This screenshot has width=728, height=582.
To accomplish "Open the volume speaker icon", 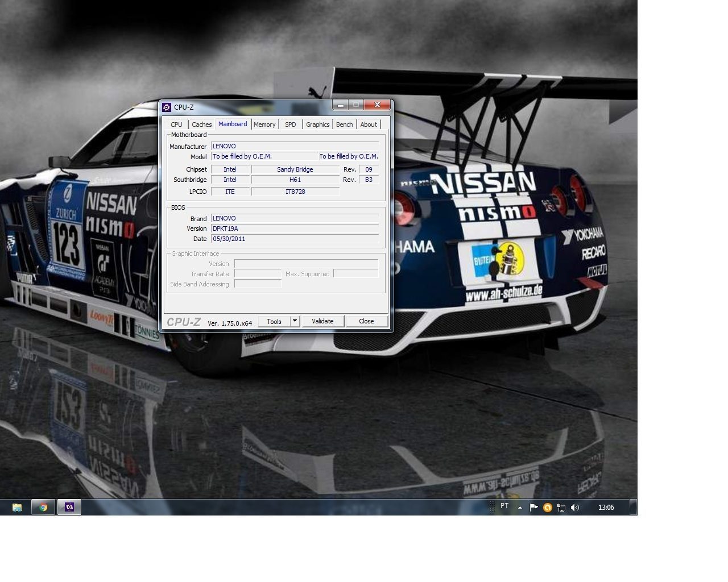I will (575, 508).
